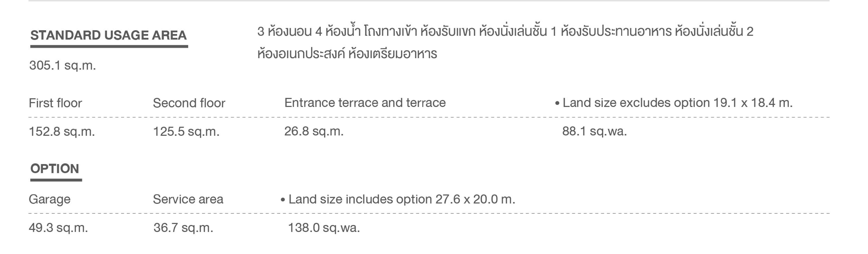The height and width of the screenshot is (254, 868).
Task: Click the OPTION heading
Action: point(55,168)
